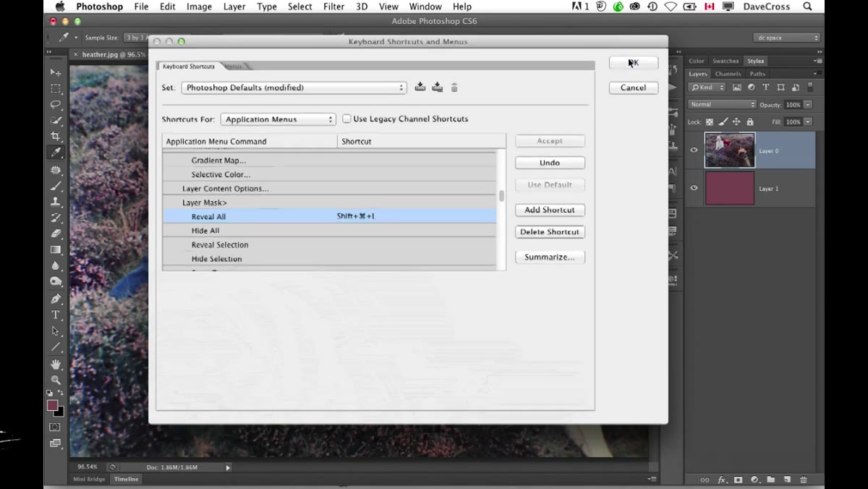The height and width of the screenshot is (489, 868).
Task: Select the Rectangular Marquee tool
Action: click(56, 88)
